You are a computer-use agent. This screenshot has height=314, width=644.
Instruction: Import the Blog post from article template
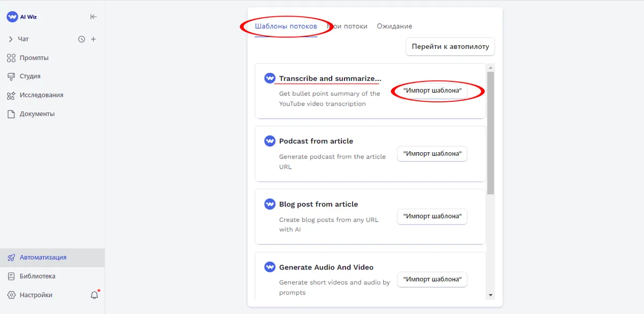pyautogui.click(x=432, y=216)
